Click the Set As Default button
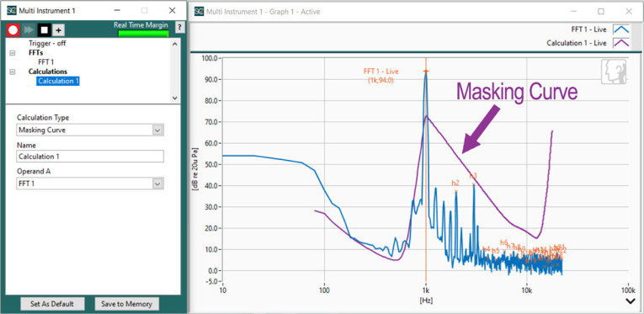This screenshot has width=644, height=314. tap(52, 304)
